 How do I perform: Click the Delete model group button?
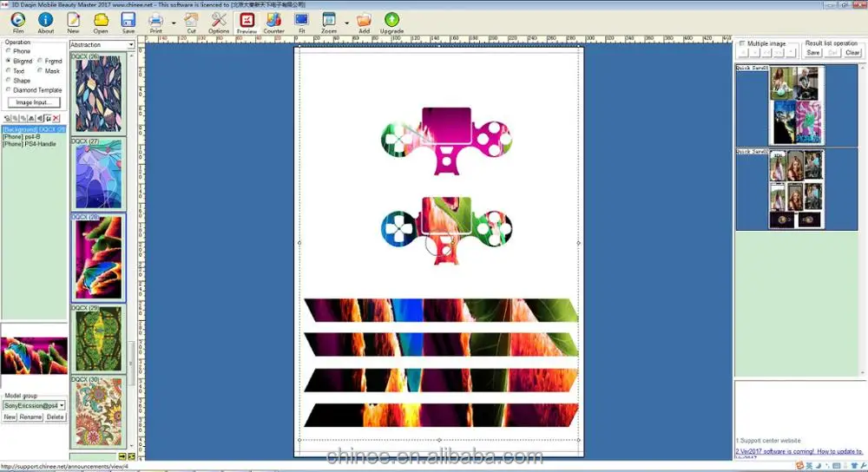tap(56, 416)
